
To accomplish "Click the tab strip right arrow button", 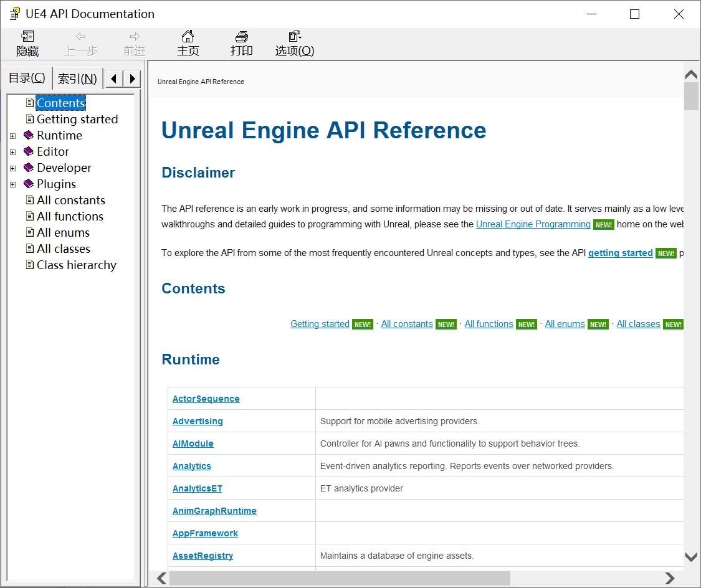I will point(132,78).
